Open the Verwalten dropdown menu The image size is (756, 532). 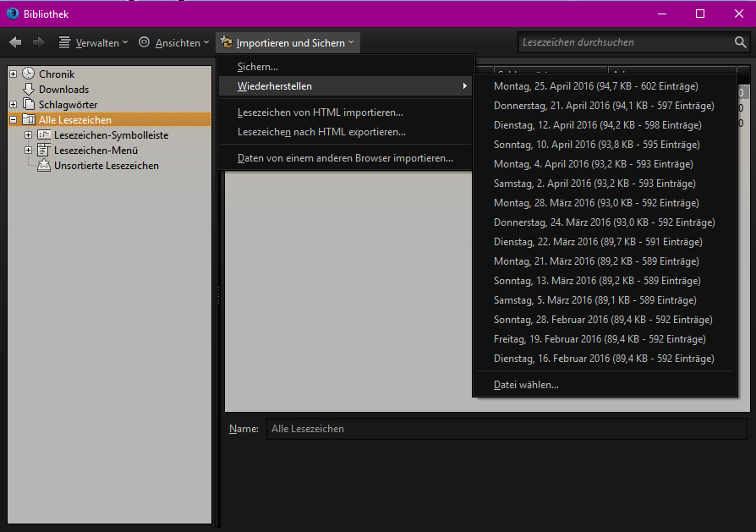(93, 42)
